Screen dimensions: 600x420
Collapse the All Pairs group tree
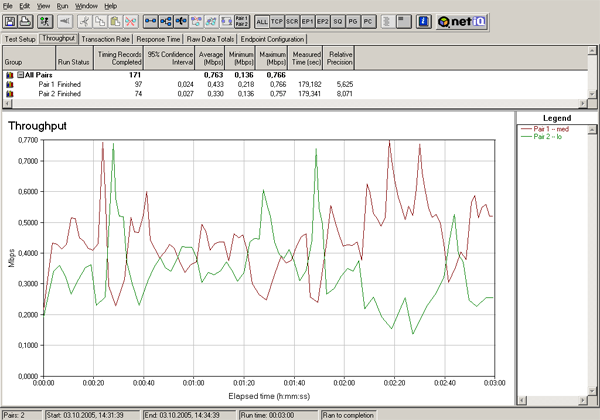[19, 75]
